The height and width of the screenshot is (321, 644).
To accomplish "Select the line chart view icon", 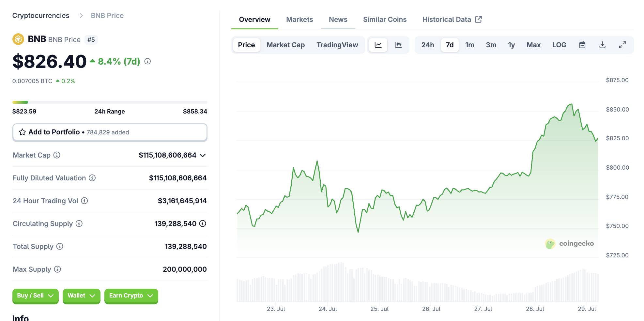I will [378, 45].
